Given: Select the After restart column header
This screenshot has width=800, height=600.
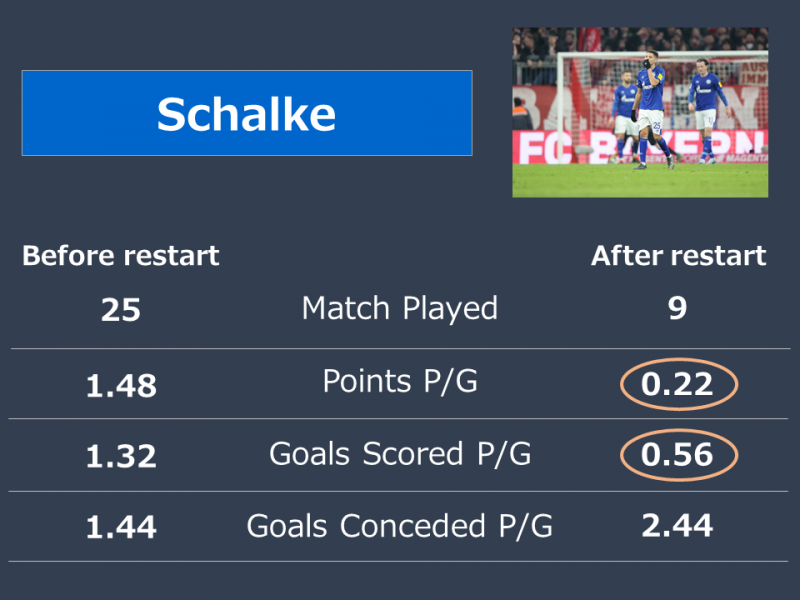Looking at the screenshot, I should pos(679,255).
